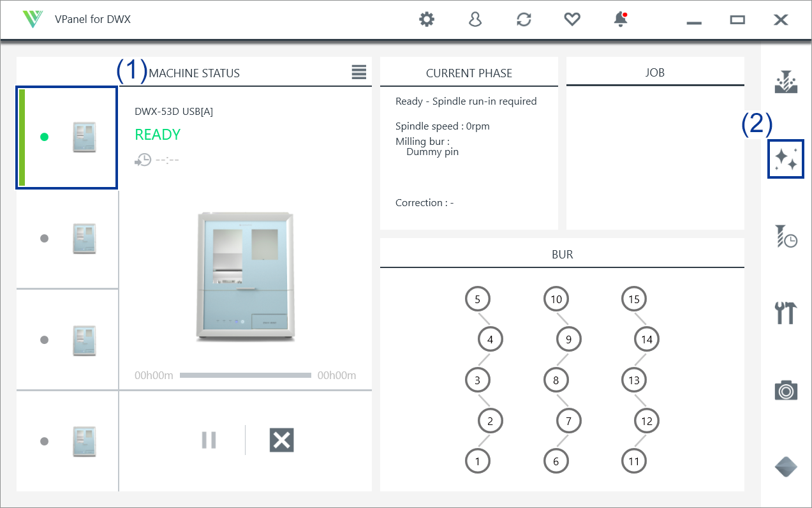Click the JOB panel header
This screenshot has width=812, height=508.
(655, 73)
